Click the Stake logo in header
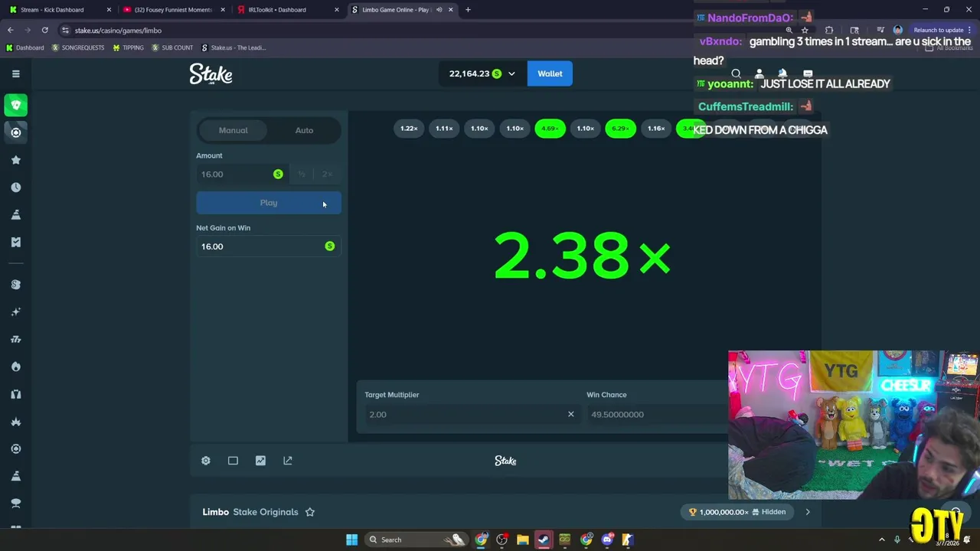 (x=211, y=73)
